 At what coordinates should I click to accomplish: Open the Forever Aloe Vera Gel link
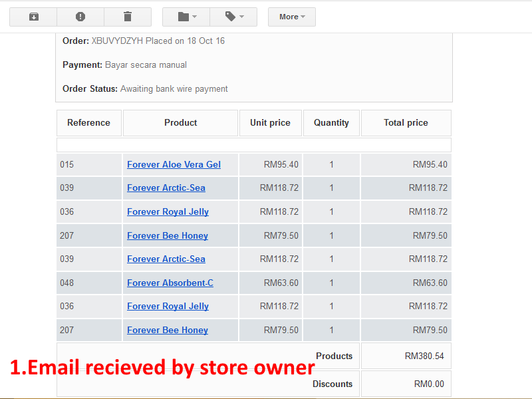point(174,164)
